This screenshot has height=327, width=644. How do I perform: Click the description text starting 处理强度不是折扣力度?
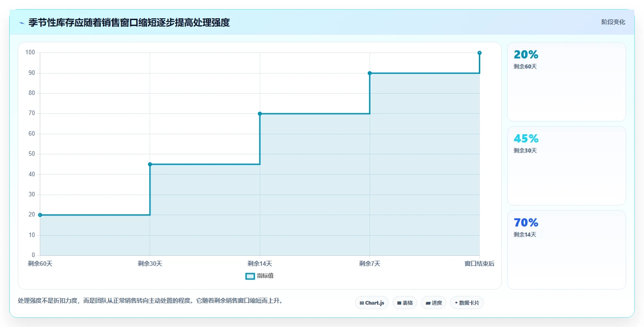[x=150, y=301]
